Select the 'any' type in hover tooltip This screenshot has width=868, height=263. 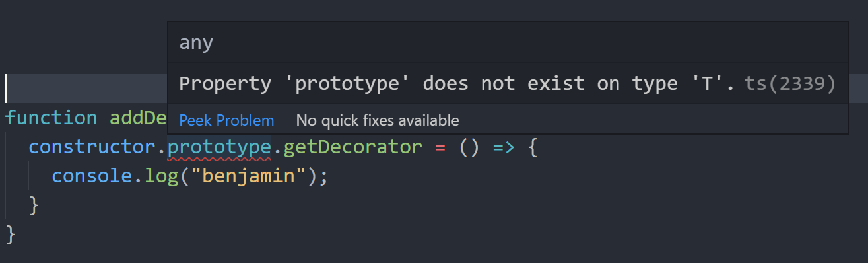[197, 44]
